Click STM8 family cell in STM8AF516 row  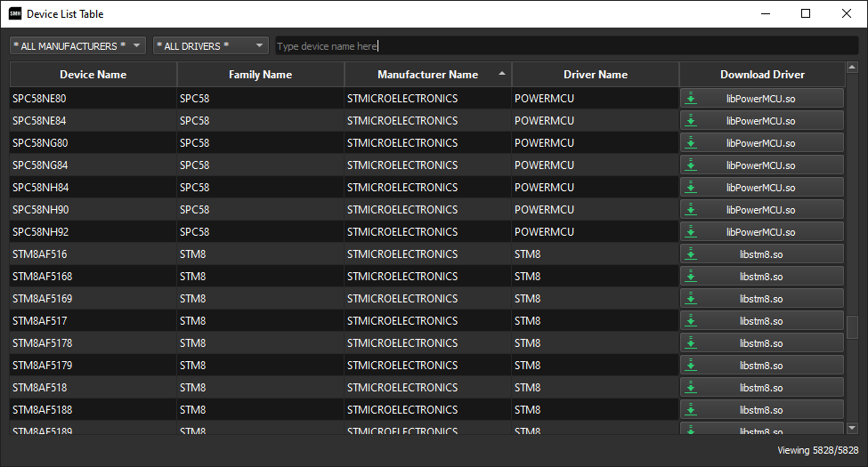(x=260, y=254)
